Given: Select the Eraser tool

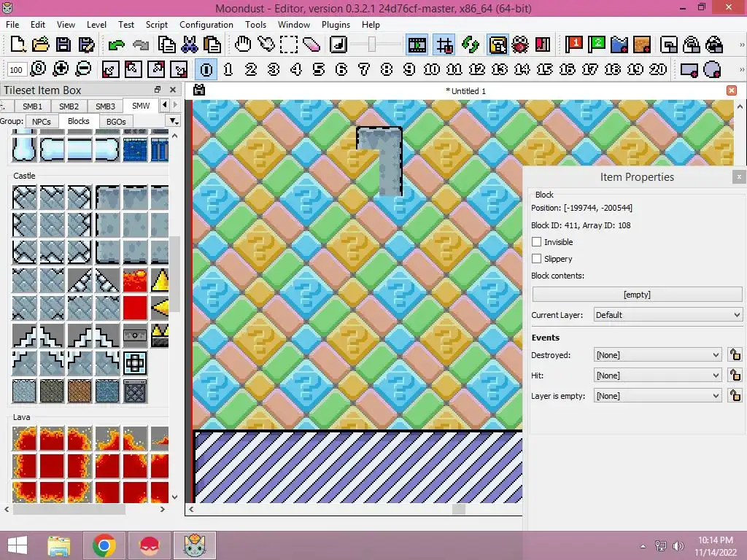Looking at the screenshot, I should coord(311,44).
